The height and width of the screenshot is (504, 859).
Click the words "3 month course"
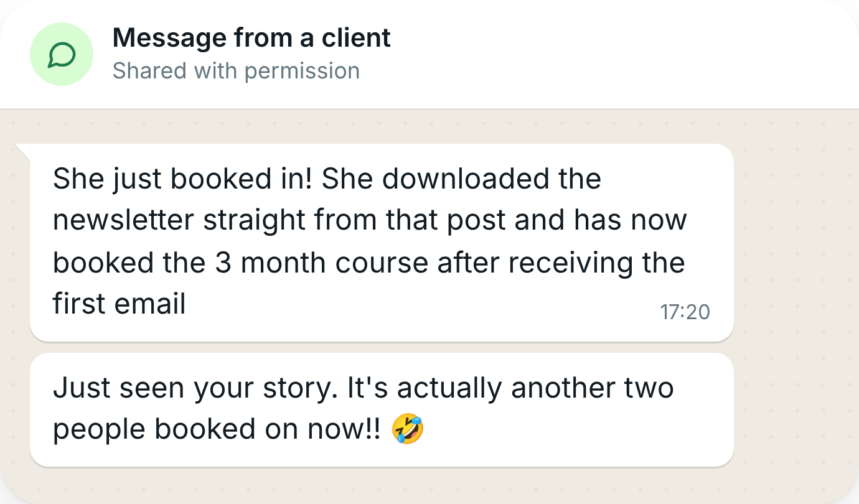(x=322, y=263)
